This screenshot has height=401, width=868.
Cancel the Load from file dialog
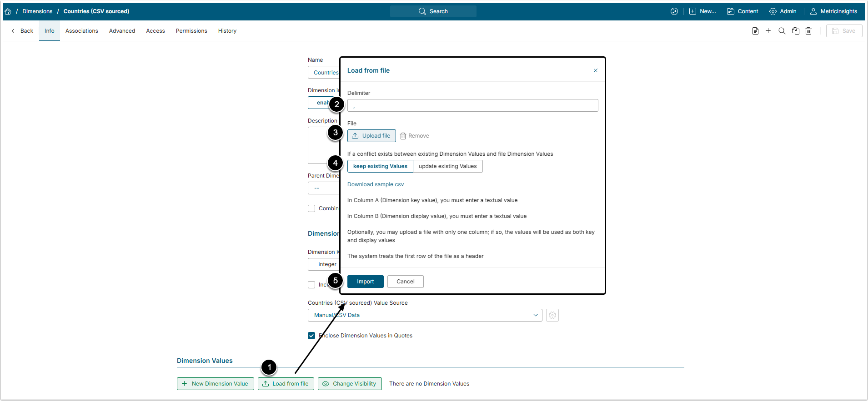406,282
